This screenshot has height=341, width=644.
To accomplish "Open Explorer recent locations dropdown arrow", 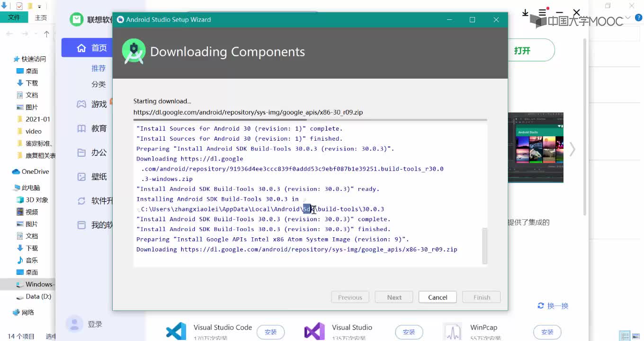I will pyautogui.click(x=36, y=34).
